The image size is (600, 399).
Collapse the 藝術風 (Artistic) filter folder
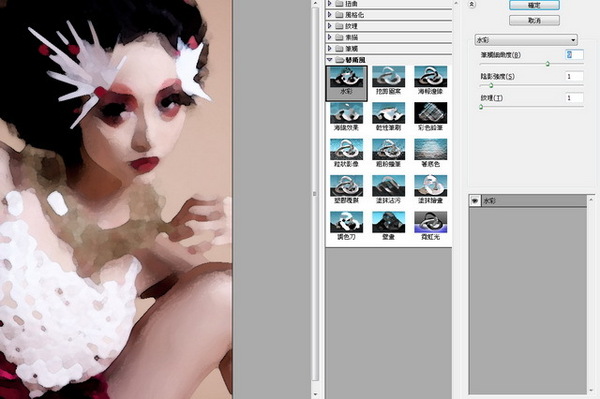[x=329, y=60]
